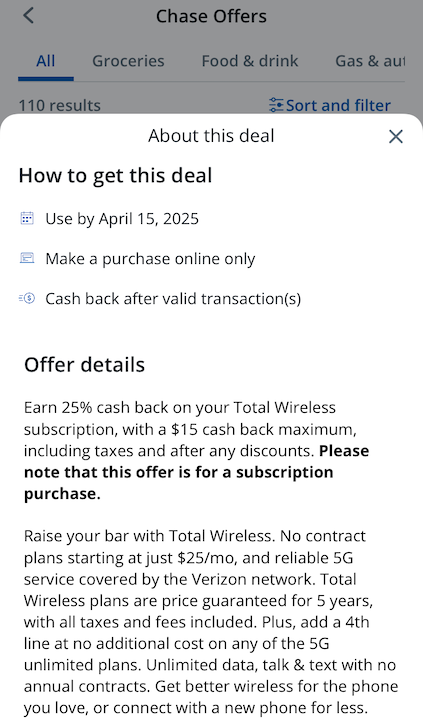Click the sliders icon next to Sort and filter
This screenshot has height=720, width=423.
coord(276,105)
